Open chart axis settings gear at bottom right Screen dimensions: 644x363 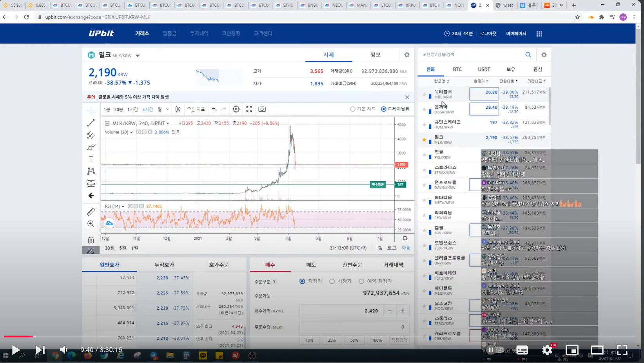coord(405,238)
